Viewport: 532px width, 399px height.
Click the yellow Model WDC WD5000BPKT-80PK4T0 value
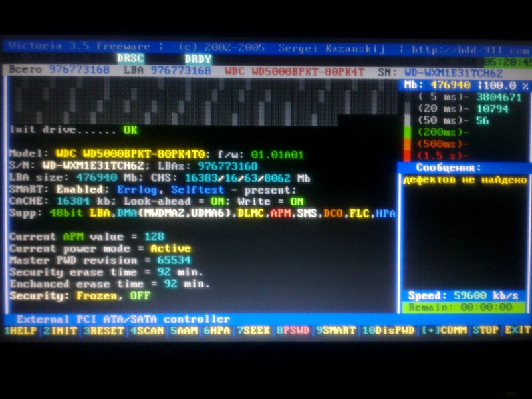click(130, 154)
